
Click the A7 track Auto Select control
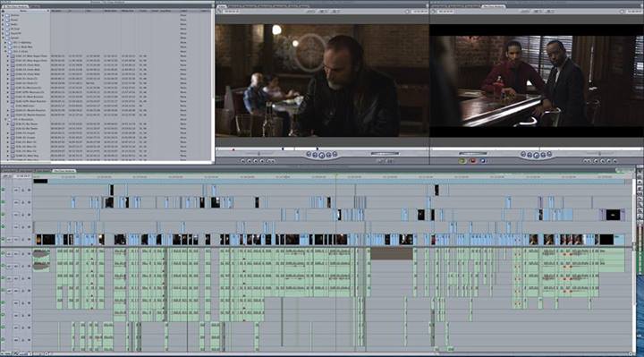coord(29,327)
